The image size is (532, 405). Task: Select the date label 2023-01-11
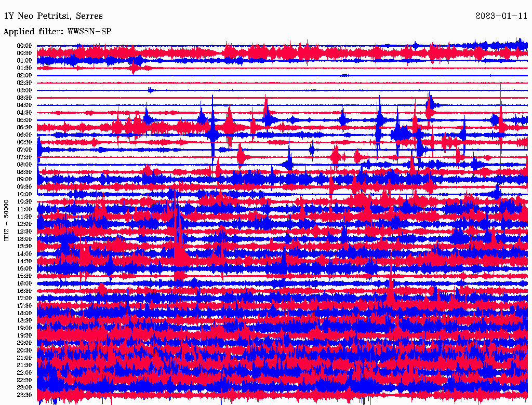click(x=501, y=16)
